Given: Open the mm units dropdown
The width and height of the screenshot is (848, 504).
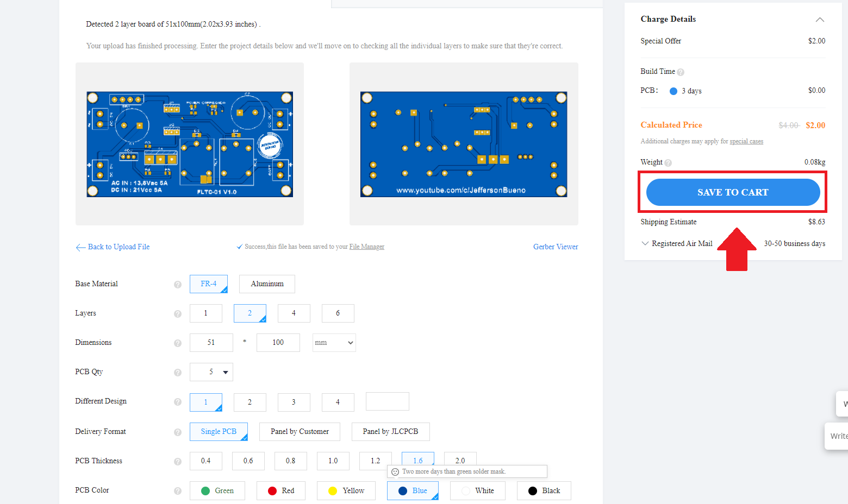Looking at the screenshot, I should click(x=334, y=343).
